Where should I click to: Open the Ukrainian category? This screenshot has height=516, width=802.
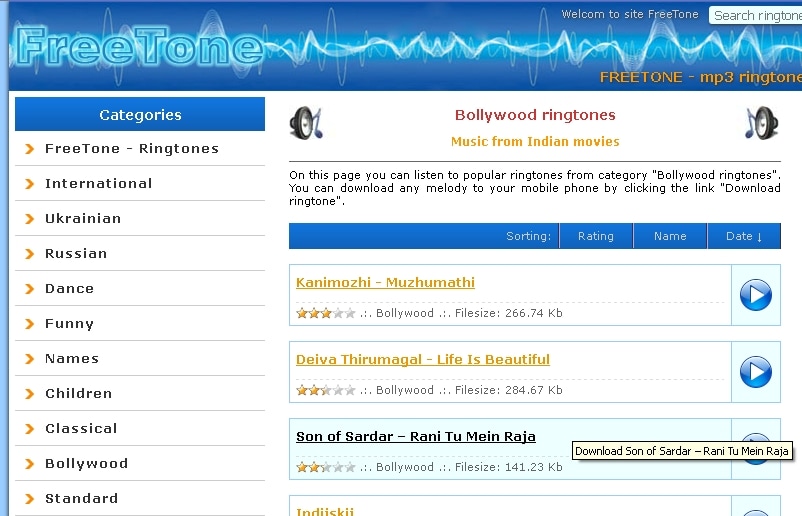point(83,219)
